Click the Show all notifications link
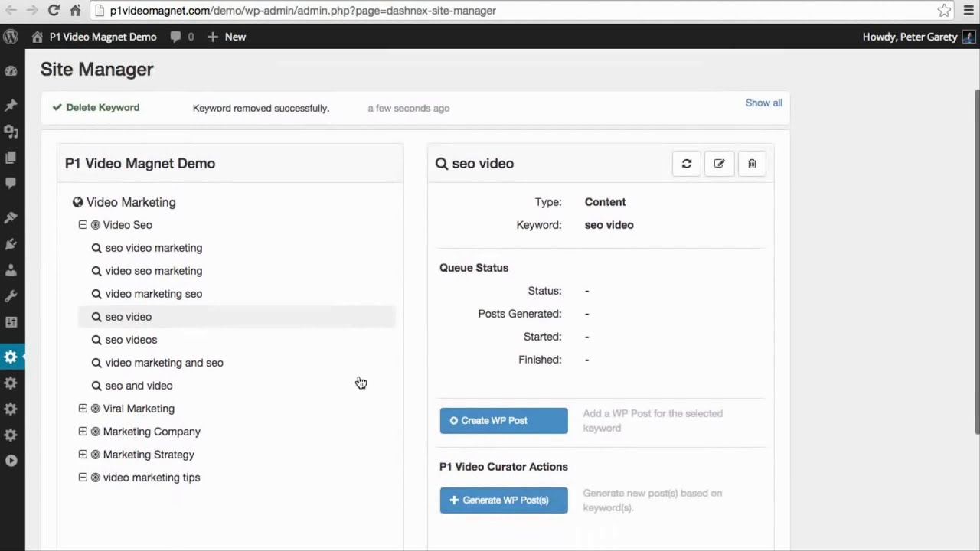This screenshot has height=551, width=980. point(764,103)
